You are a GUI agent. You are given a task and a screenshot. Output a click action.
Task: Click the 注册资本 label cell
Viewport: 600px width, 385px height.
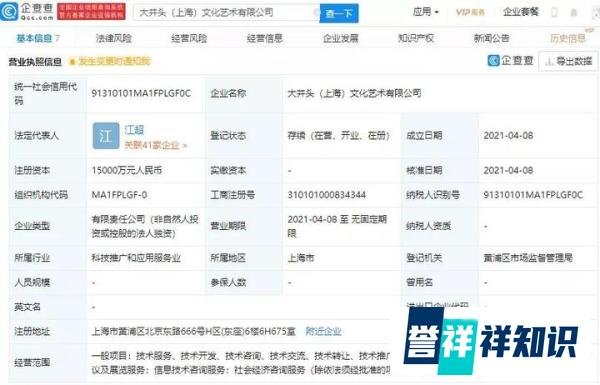47,170
